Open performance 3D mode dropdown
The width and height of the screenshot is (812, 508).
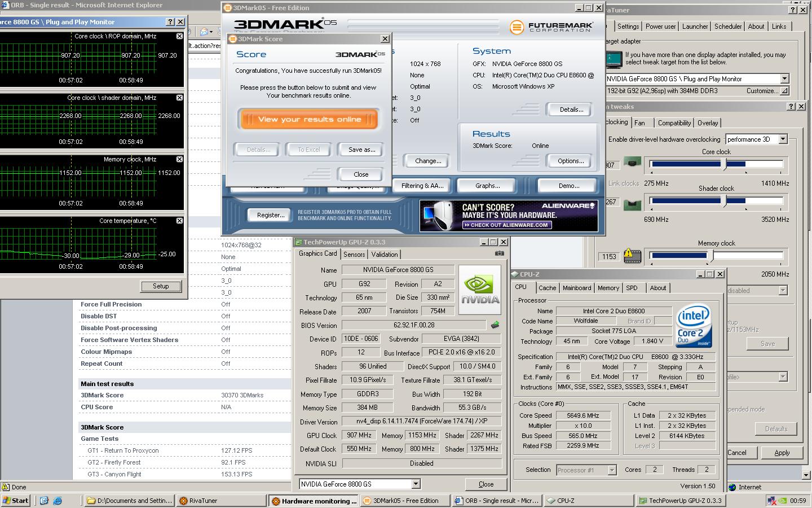783,139
